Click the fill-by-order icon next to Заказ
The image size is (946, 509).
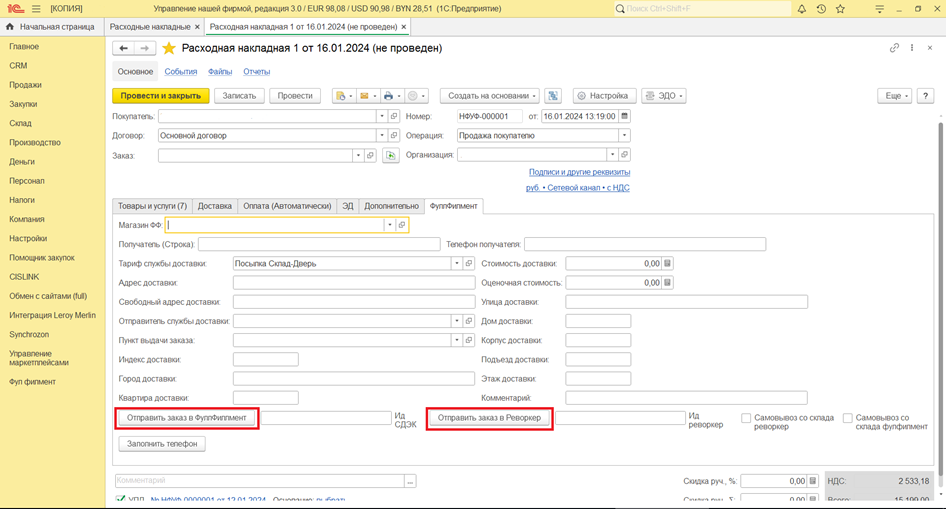pyautogui.click(x=391, y=156)
